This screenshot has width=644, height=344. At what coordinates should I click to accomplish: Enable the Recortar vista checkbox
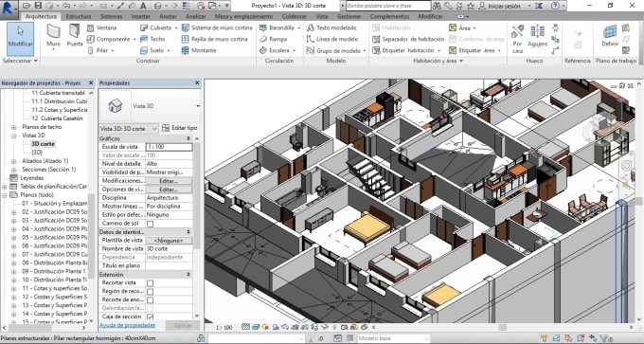[x=150, y=283]
